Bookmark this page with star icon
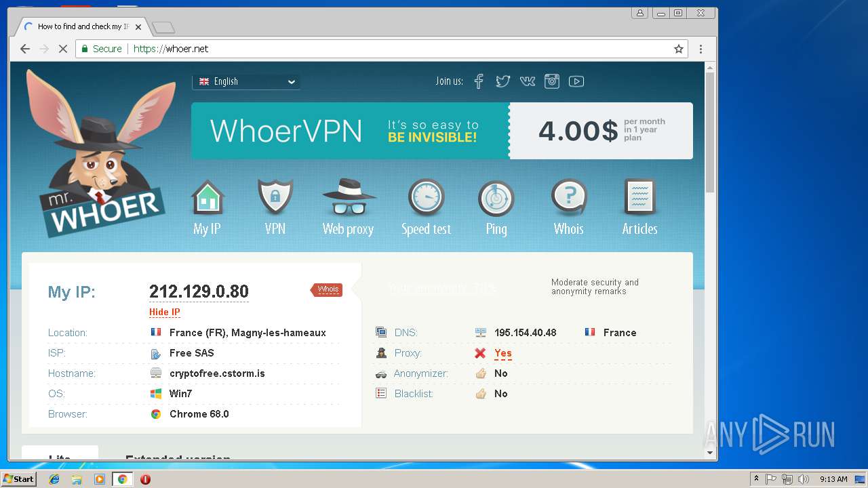 pyautogui.click(x=678, y=49)
